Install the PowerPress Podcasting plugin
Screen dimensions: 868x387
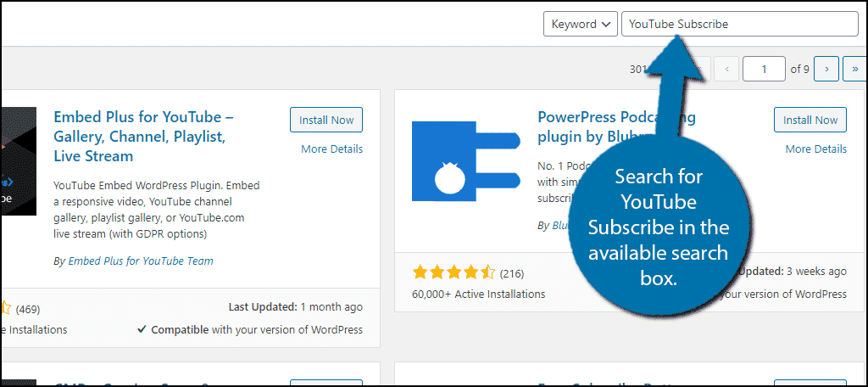click(810, 120)
